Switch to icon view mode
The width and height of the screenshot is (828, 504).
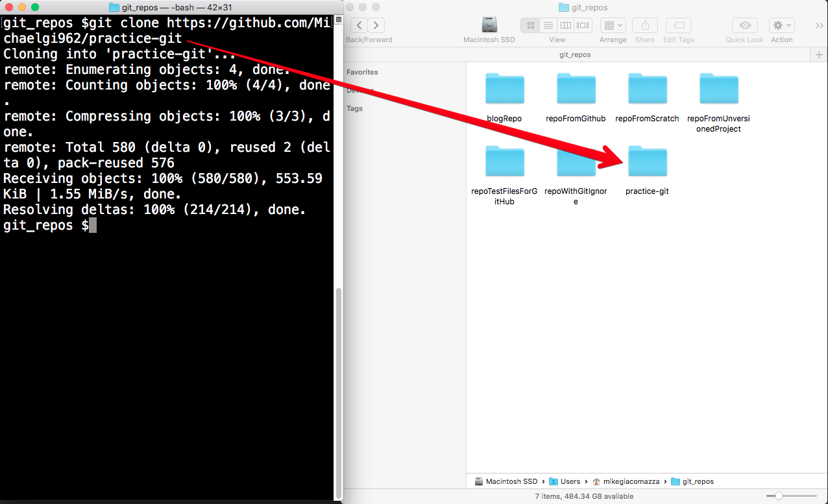pos(531,25)
